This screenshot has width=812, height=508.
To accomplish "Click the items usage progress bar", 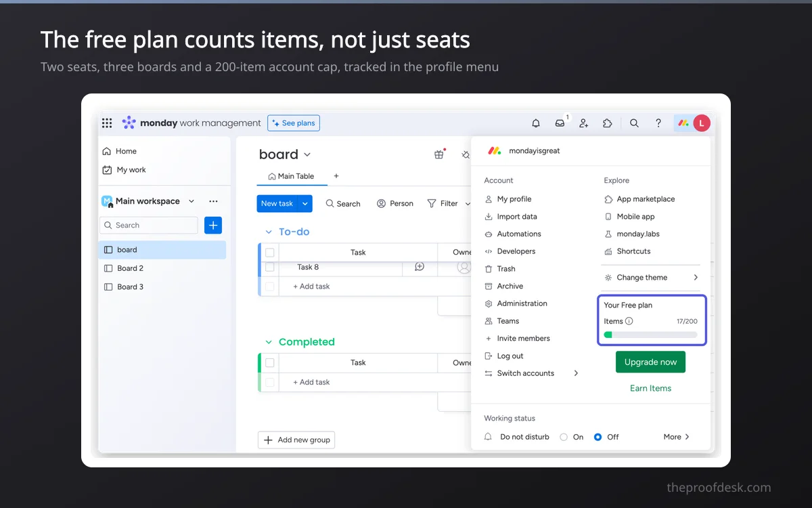I will 650,335.
